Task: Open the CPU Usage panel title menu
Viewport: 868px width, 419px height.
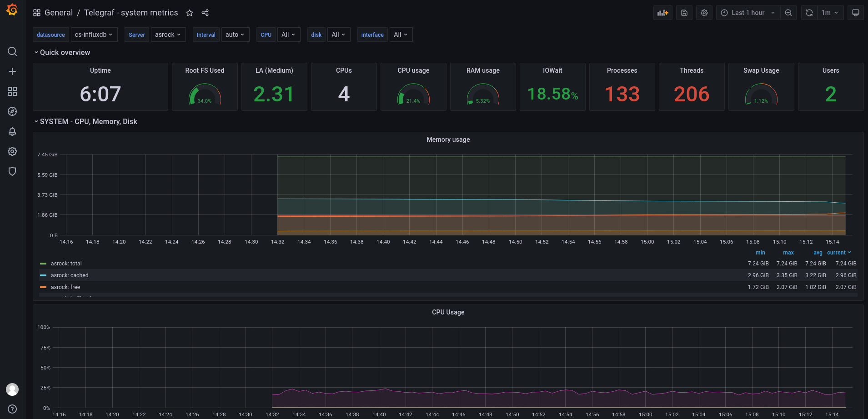Action: tap(448, 312)
